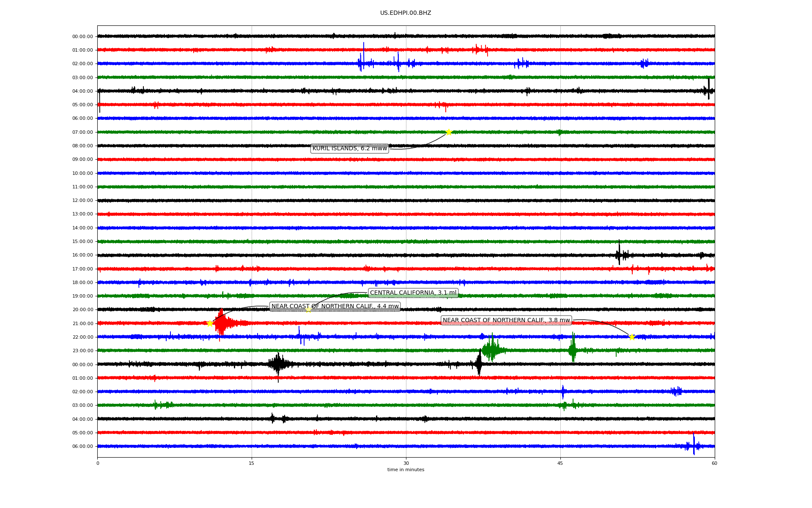Click the Kuril Islands earthquake star marker
This screenshot has height=508, width=812.
(x=449, y=132)
